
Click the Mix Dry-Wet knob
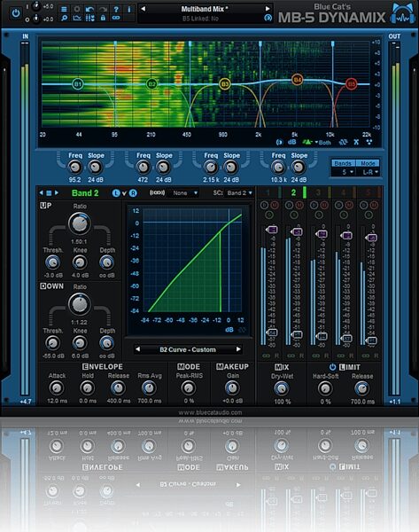pyautogui.click(x=282, y=388)
